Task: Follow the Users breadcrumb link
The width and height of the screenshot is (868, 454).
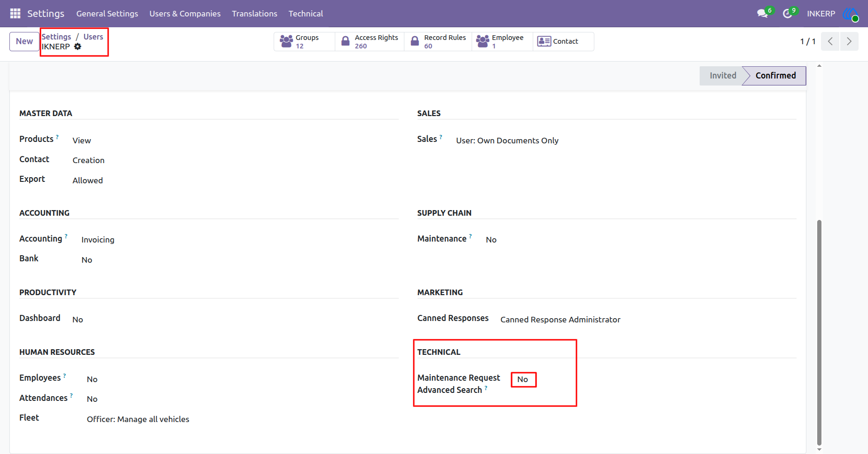Action: [x=93, y=37]
